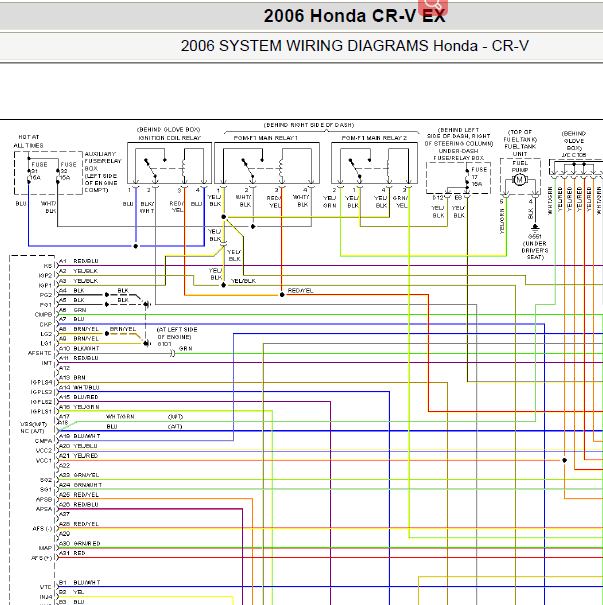Click the '2006 Honda CR-V EX' heading
The height and width of the screenshot is (605, 603).
355,16
